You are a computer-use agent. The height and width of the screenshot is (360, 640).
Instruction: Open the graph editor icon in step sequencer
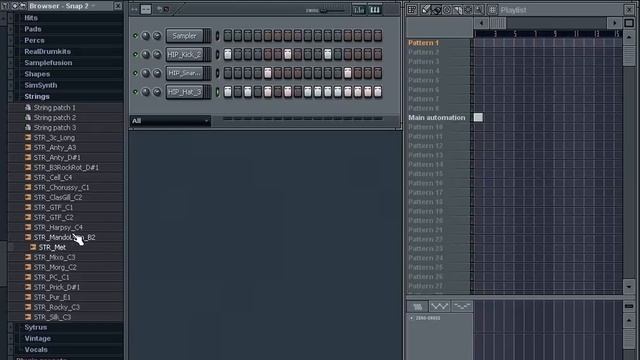(359, 9)
